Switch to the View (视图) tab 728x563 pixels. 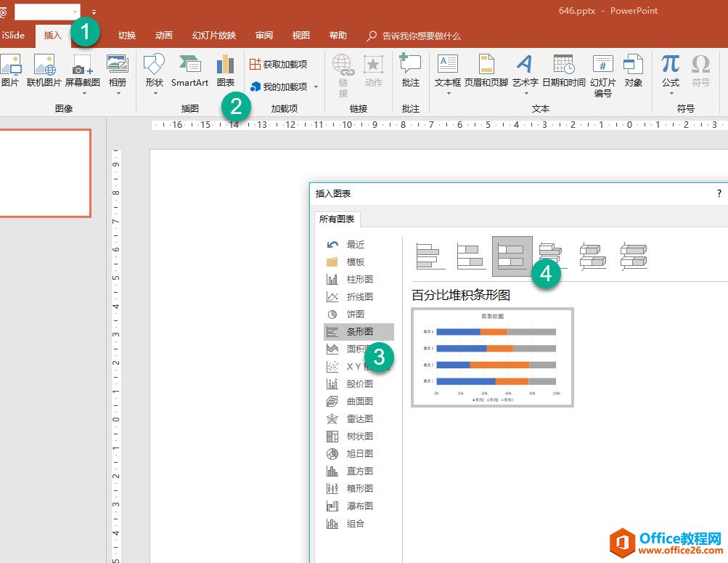pyautogui.click(x=301, y=36)
